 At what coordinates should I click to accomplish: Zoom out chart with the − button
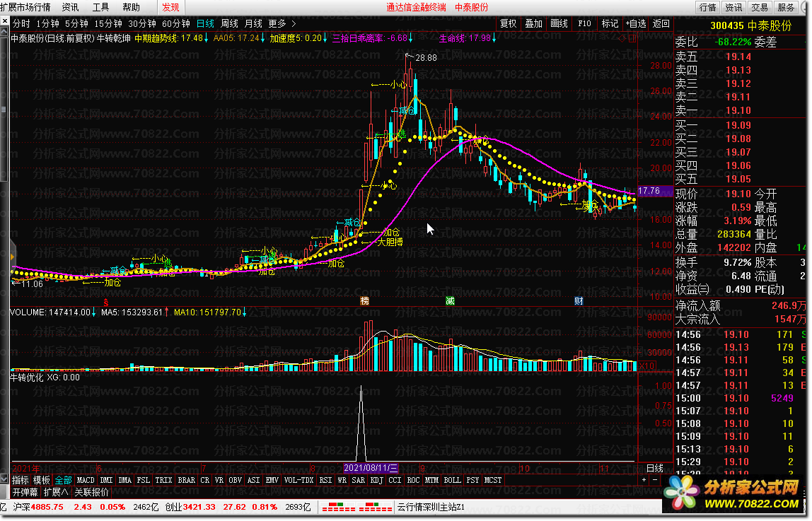coord(655,479)
